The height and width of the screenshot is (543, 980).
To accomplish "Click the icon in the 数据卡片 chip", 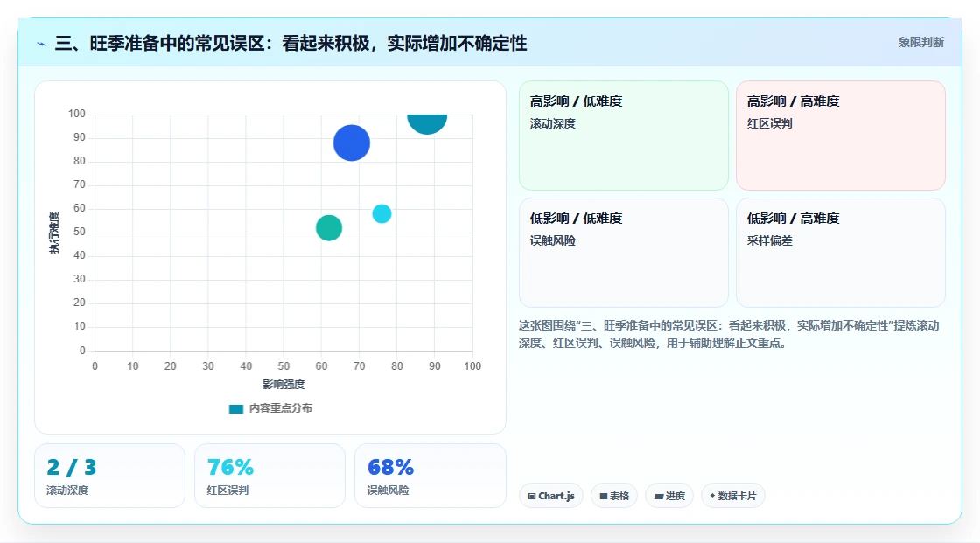I will click(712, 496).
